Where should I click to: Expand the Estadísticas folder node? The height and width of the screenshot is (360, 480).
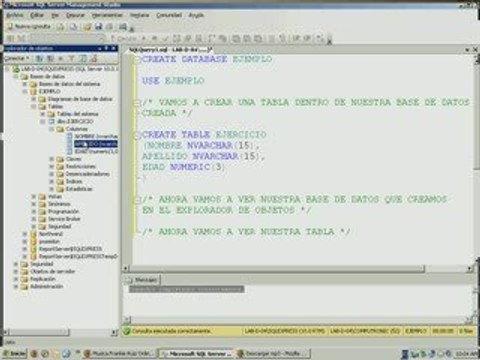point(52,189)
